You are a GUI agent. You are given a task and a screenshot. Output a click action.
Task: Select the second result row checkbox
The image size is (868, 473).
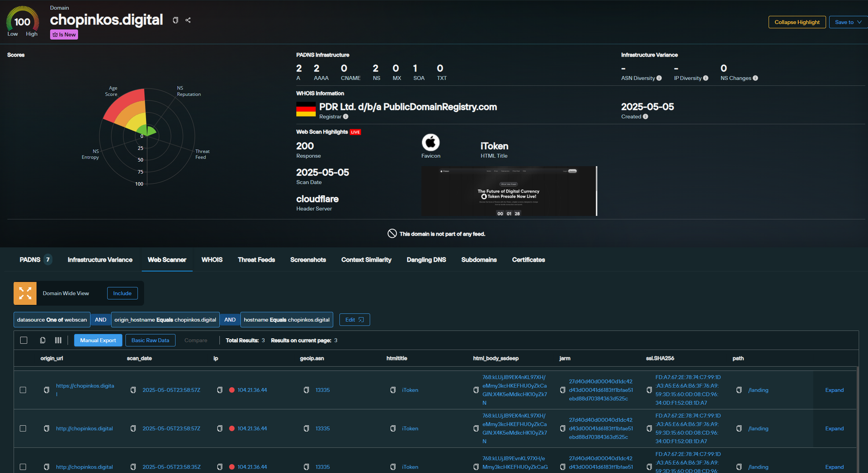click(23, 429)
